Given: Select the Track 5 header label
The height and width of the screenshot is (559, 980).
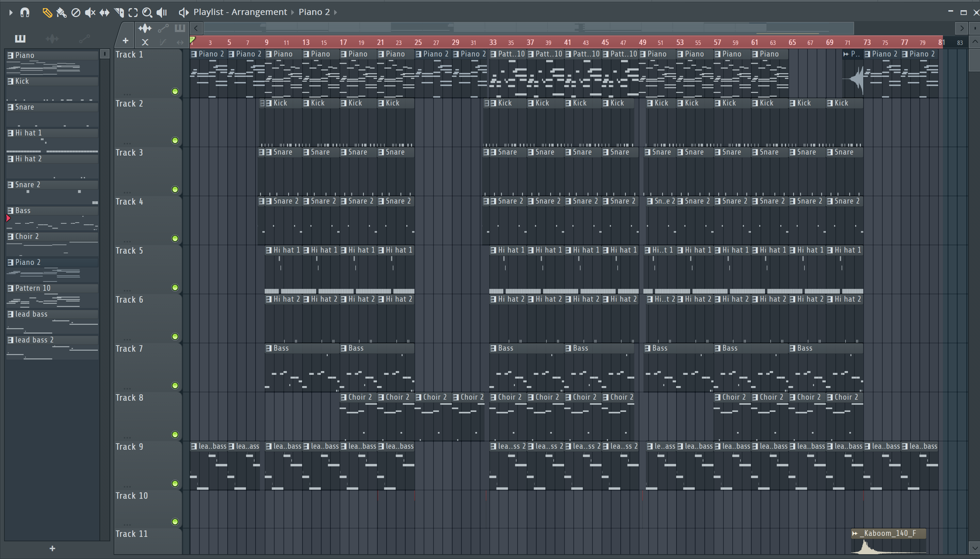Looking at the screenshot, I should coord(129,251).
